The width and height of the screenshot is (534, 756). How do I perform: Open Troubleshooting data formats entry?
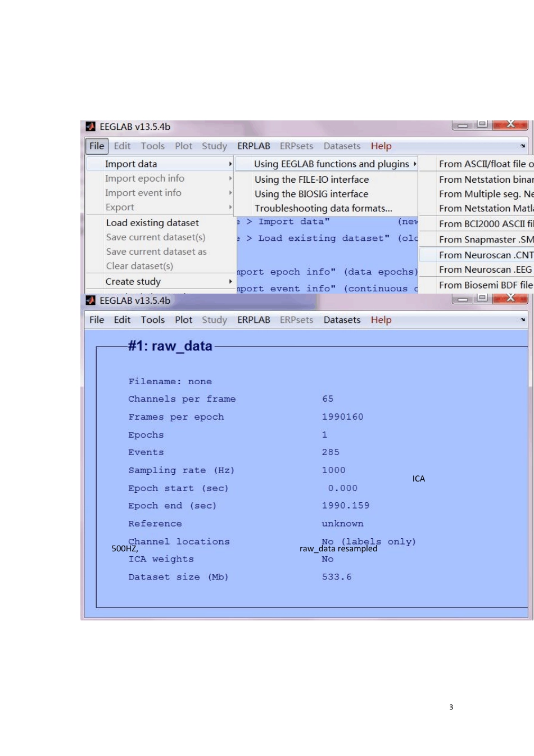tap(323, 209)
